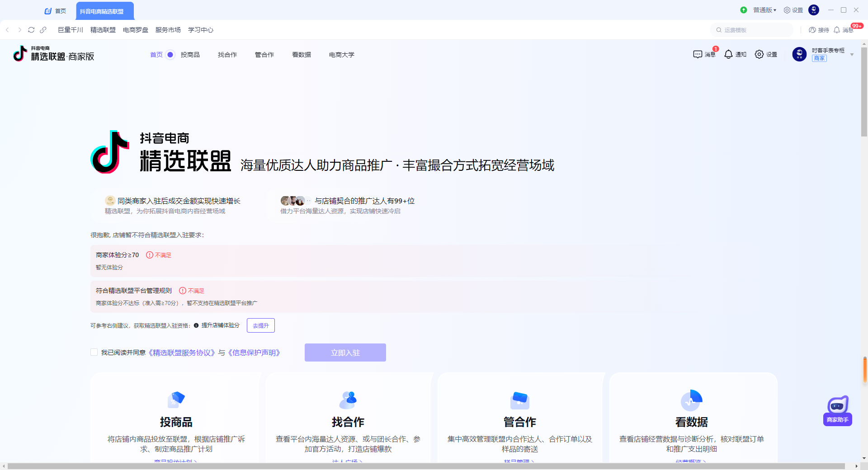Image resolution: width=868 pixels, height=470 pixels.
Task: Click the scrollbar down arrow
Action: (x=864, y=458)
